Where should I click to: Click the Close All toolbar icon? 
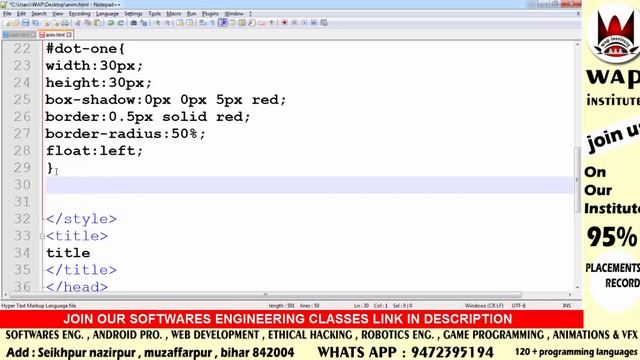[x=56, y=23]
